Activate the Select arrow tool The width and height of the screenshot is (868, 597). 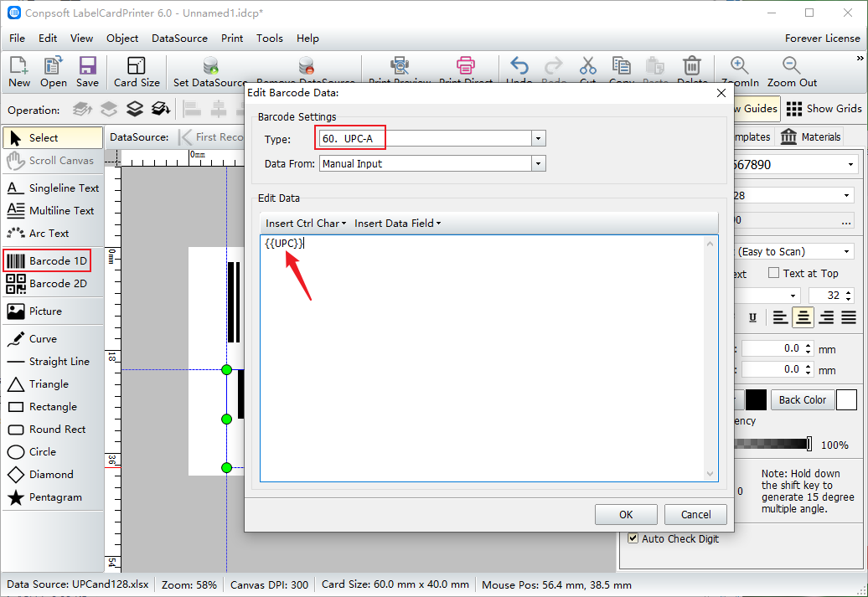(x=53, y=138)
